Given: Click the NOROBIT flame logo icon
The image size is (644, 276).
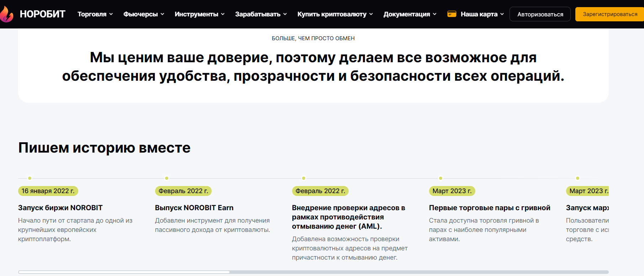Looking at the screenshot, I should coord(6,14).
